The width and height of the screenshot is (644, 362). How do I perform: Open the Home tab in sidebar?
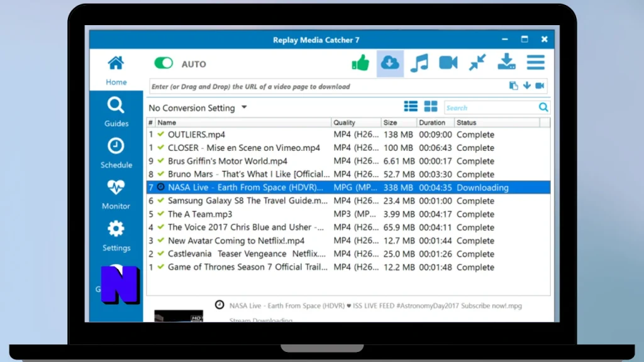pos(116,70)
